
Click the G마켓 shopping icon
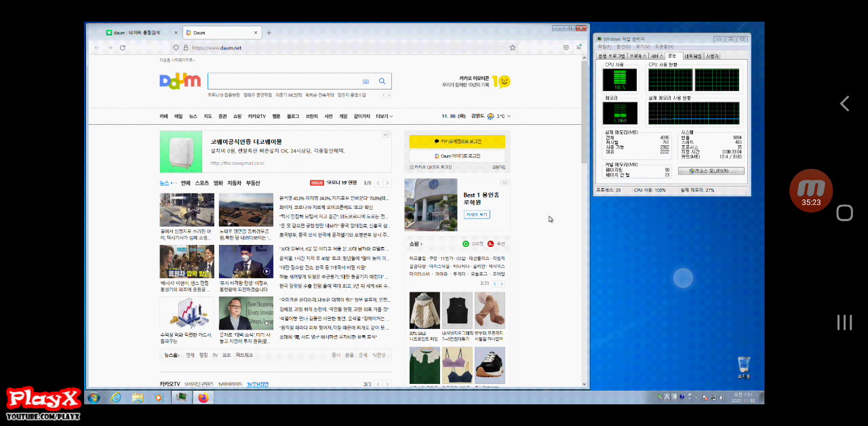466,244
